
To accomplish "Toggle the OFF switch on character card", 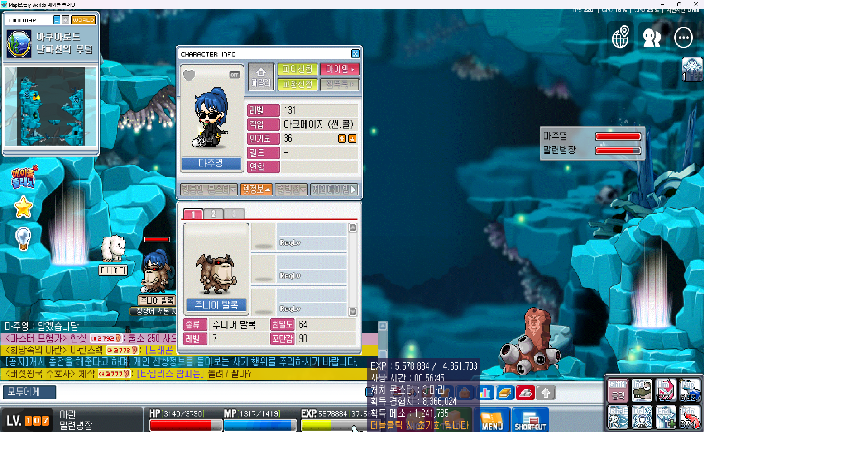I will 235,75.
